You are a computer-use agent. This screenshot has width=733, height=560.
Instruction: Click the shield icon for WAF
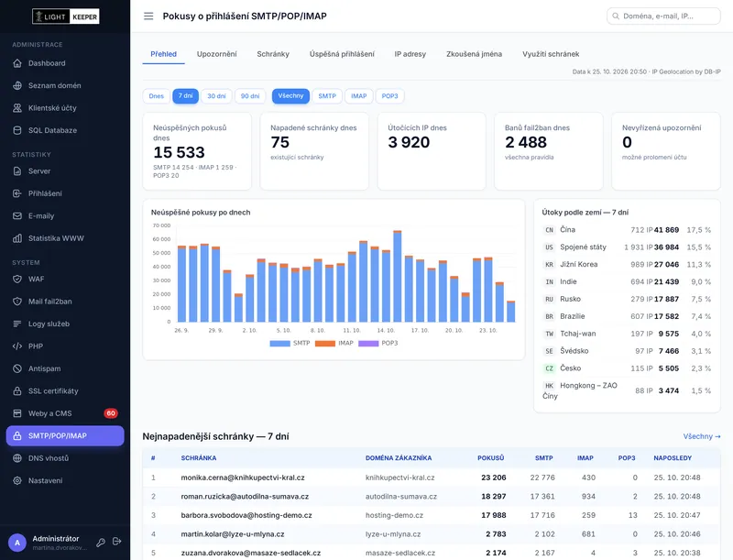pos(17,279)
